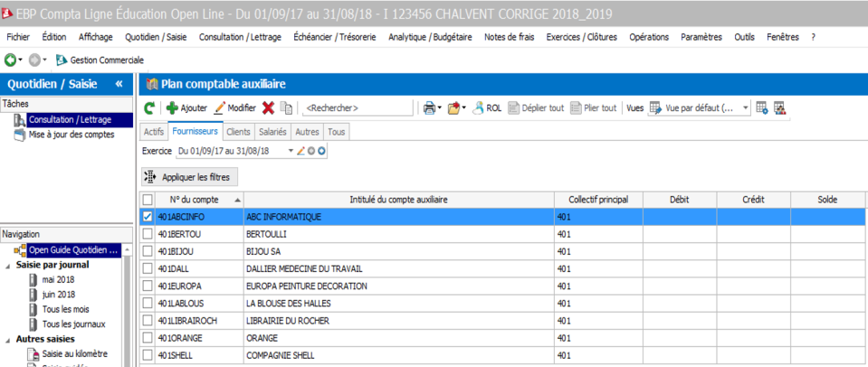This screenshot has width=868, height=367.
Task: Check the 401BERTOU row checkbox
Action: coord(148,234)
